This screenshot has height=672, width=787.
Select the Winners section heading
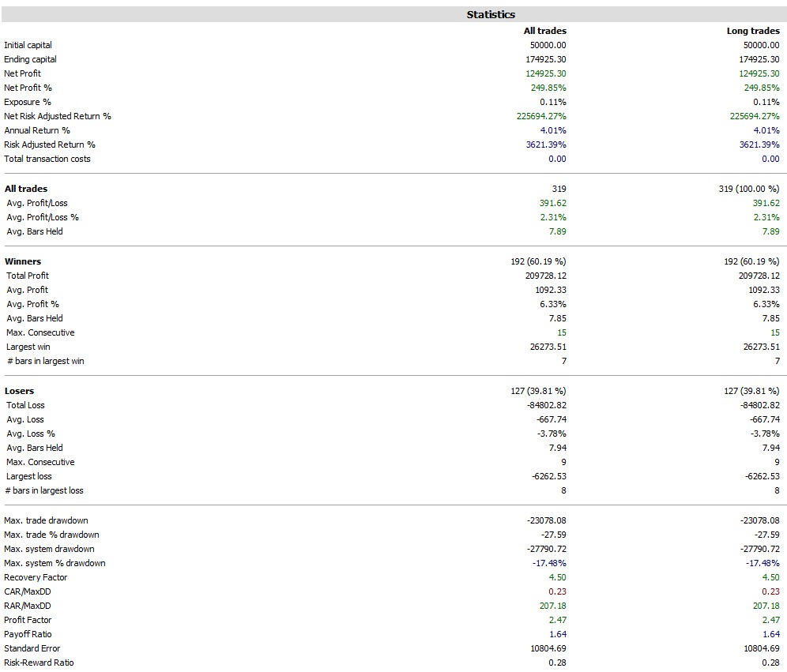(x=23, y=261)
